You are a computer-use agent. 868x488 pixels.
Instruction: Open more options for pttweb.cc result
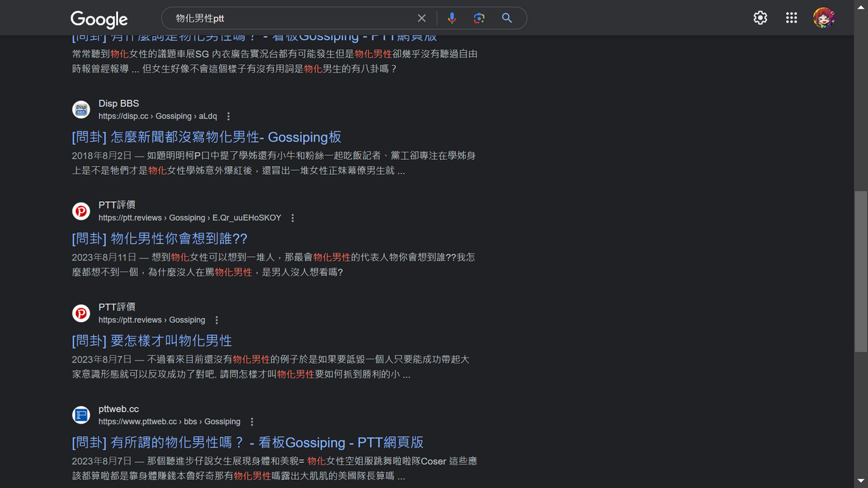coord(252,422)
